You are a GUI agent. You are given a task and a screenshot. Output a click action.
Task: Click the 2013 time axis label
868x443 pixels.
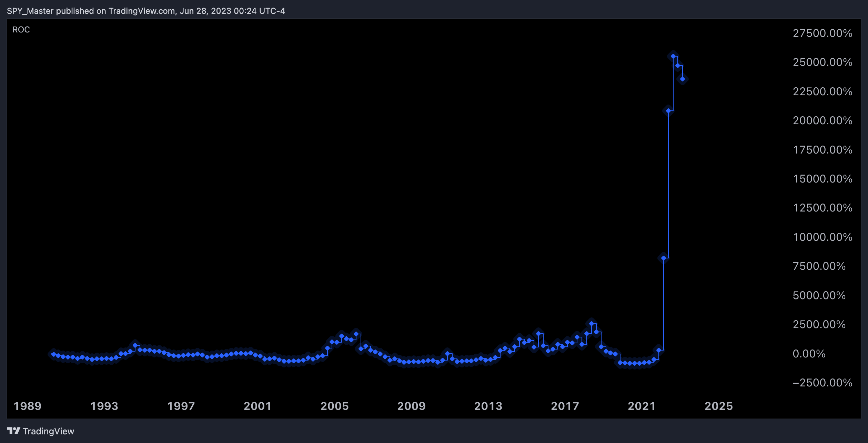488,406
